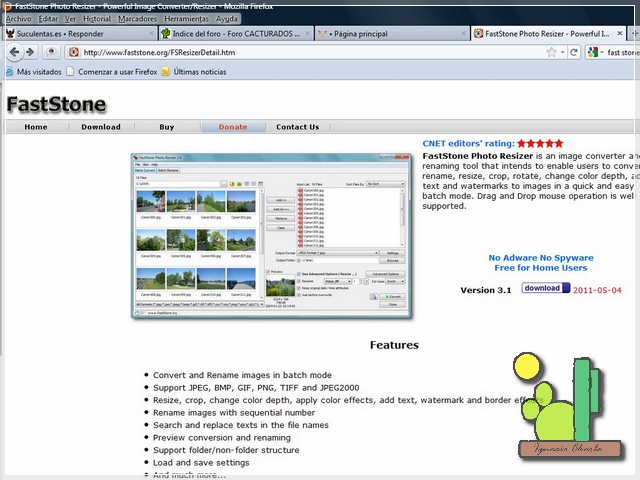This screenshot has width=640, height=480.
Task: Close the Suculentas.es Responder tab
Action: click(x=151, y=33)
